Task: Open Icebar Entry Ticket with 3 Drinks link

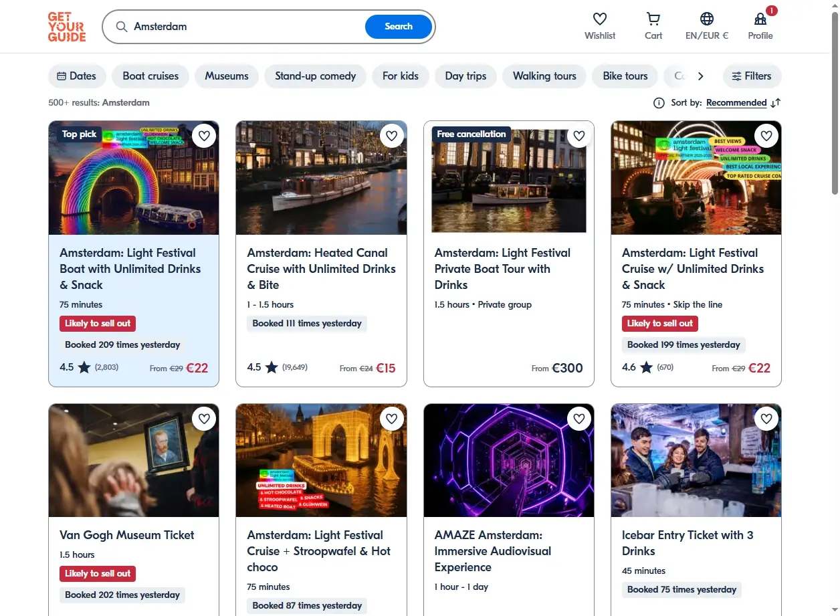Action: [x=688, y=543]
